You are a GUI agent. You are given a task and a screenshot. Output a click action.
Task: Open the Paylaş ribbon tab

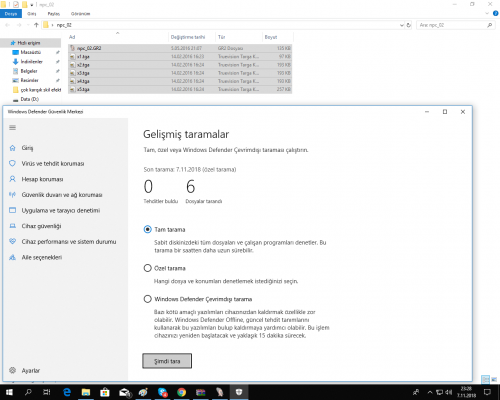click(54, 14)
